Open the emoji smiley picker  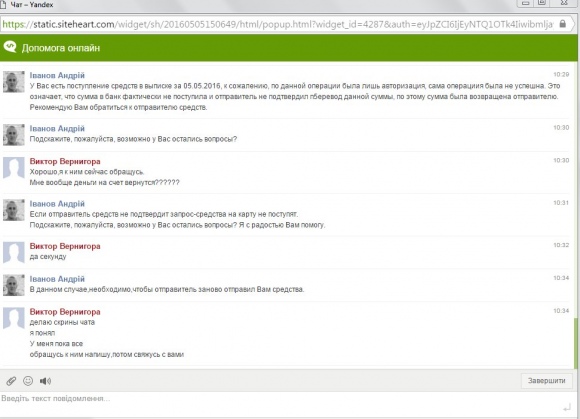28,381
